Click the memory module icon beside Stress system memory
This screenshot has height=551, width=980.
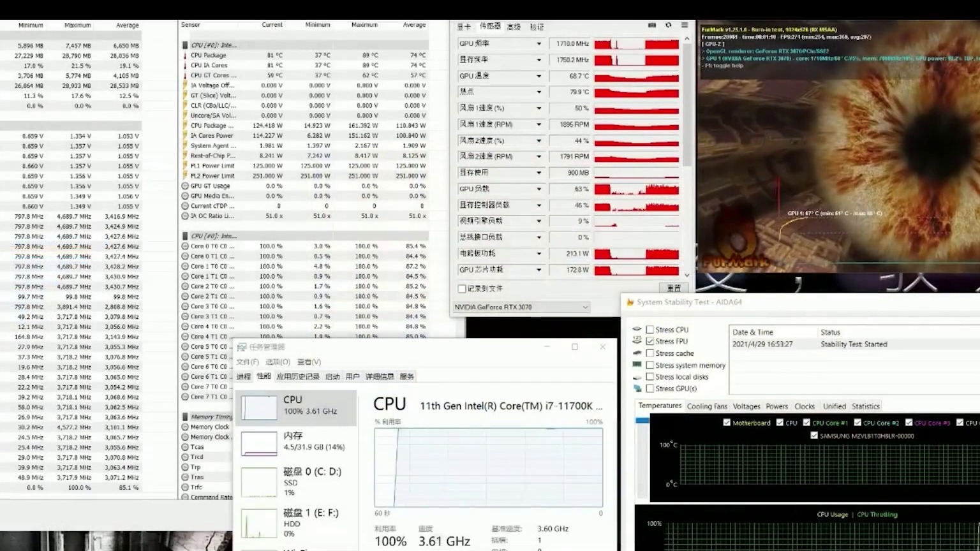pos(636,364)
